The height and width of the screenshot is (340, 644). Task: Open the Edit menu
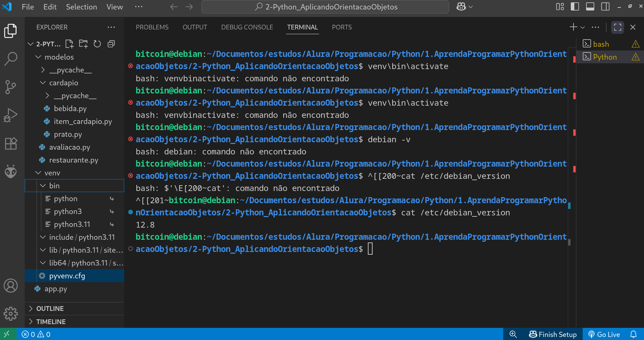click(x=50, y=7)
